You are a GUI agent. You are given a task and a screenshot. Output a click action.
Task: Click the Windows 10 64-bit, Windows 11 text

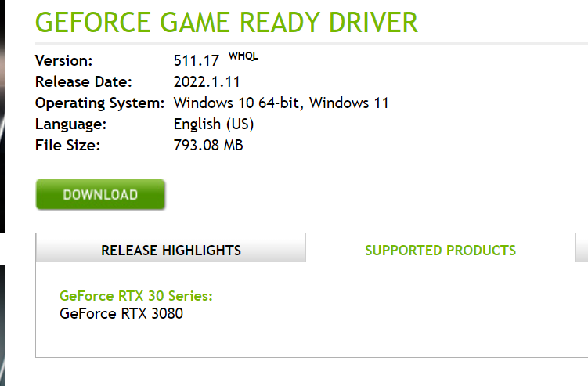coord(281,103)
